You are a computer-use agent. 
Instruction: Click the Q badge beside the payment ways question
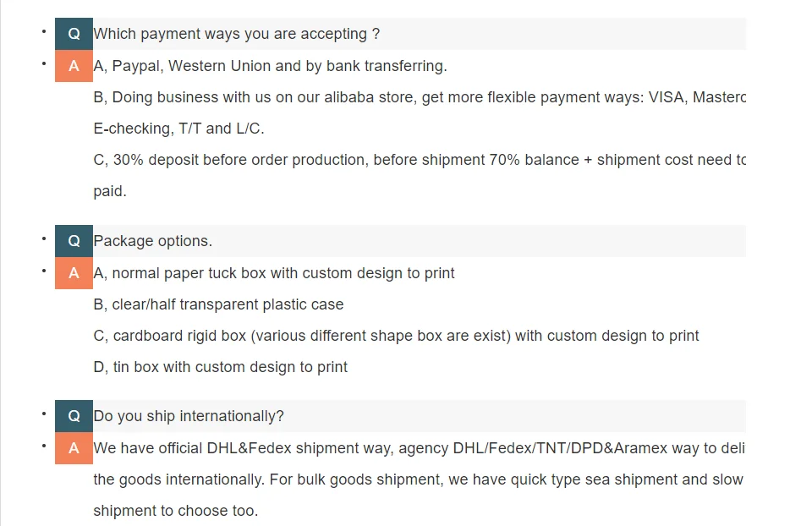click(74, 34)
